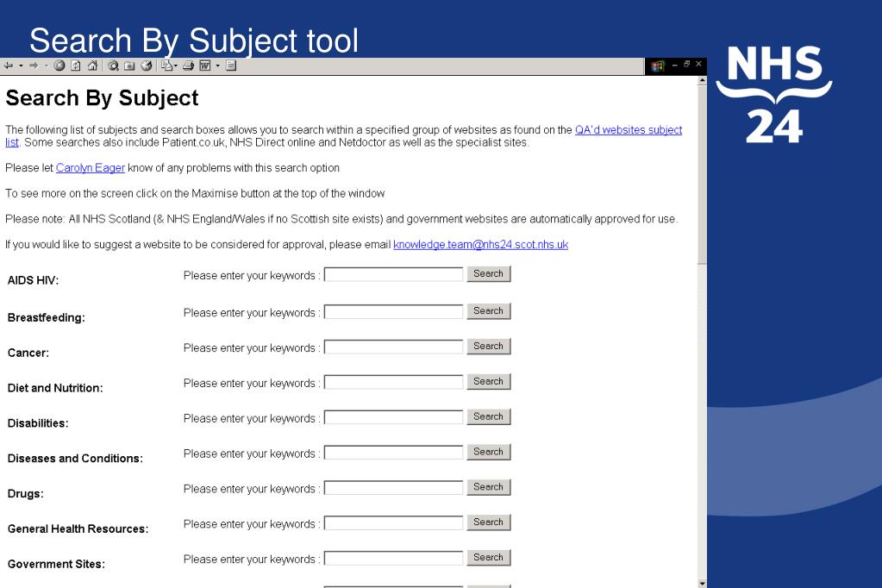This screenshot has width=882, height=588.
Task: Click the browser Back arrow icon
Action: [9, 66]
